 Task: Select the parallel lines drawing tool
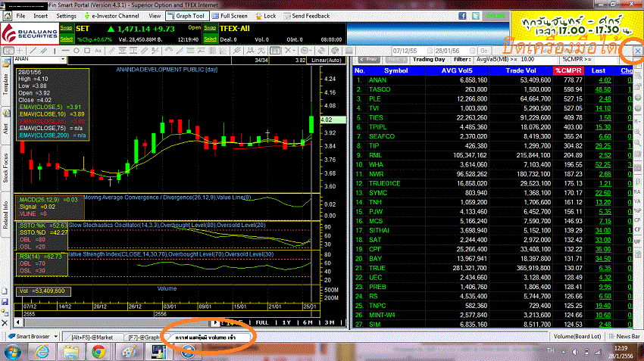(43, 51)
